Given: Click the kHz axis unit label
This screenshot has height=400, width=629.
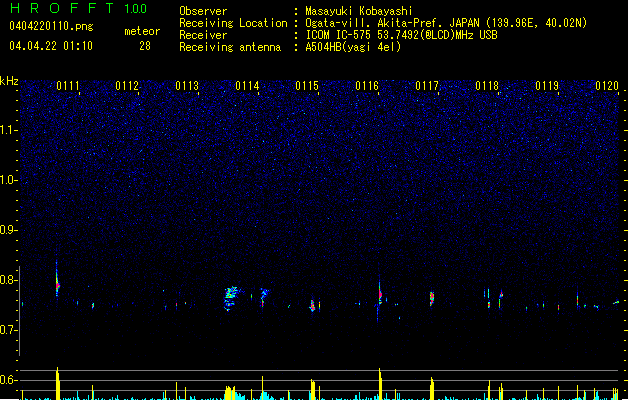Looking at the screenshot, I should point(9,81).
